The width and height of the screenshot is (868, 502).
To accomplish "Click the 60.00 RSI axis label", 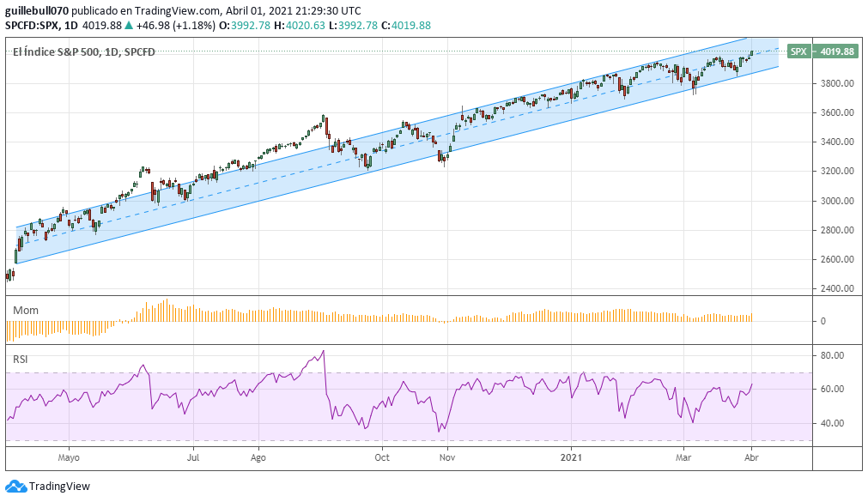I will tap(832, 389).
